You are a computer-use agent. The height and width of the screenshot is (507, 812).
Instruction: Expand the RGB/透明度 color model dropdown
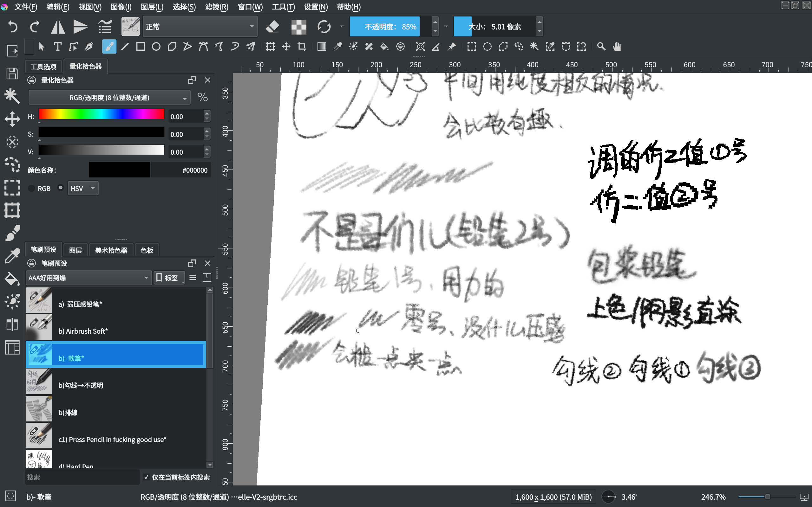point(109,98)
